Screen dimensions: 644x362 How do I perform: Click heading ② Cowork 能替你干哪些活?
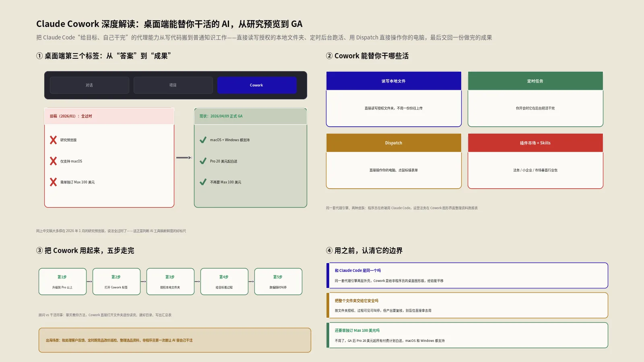pyautogui.click(x=367, y=56)
